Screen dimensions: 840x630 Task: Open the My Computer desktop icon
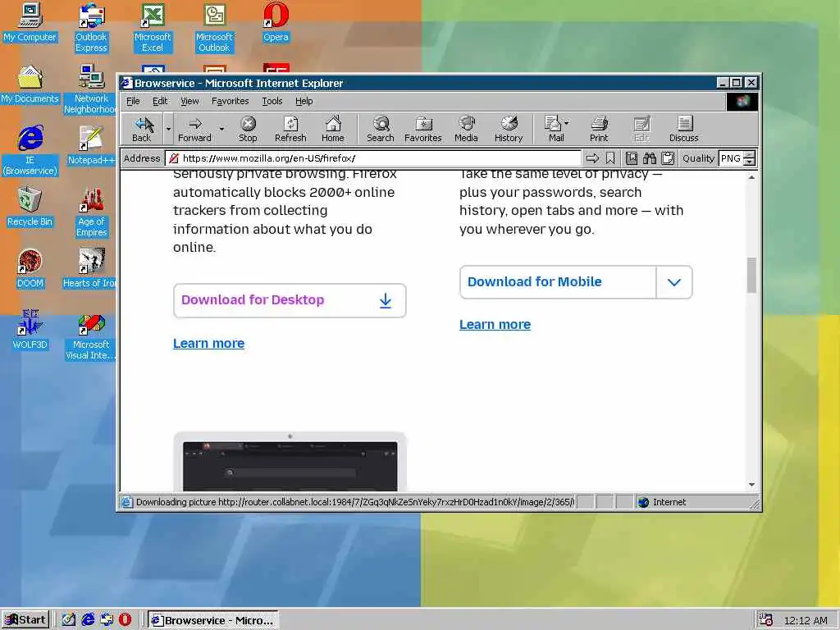click(x=30, y=22)
